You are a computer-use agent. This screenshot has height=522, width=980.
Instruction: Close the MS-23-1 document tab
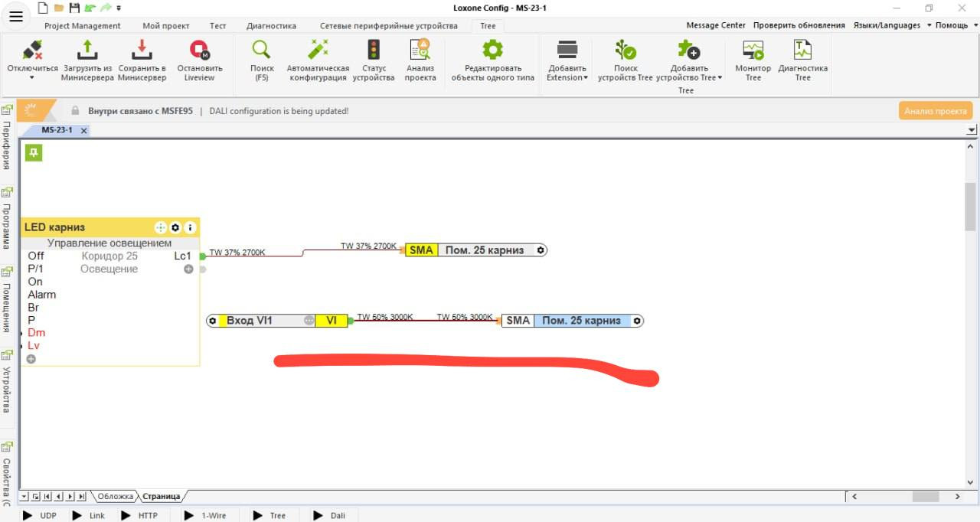(x=84, y=131)
